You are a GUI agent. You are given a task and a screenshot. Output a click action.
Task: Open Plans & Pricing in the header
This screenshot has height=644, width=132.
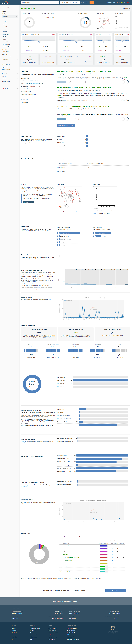tap(111, 3)
